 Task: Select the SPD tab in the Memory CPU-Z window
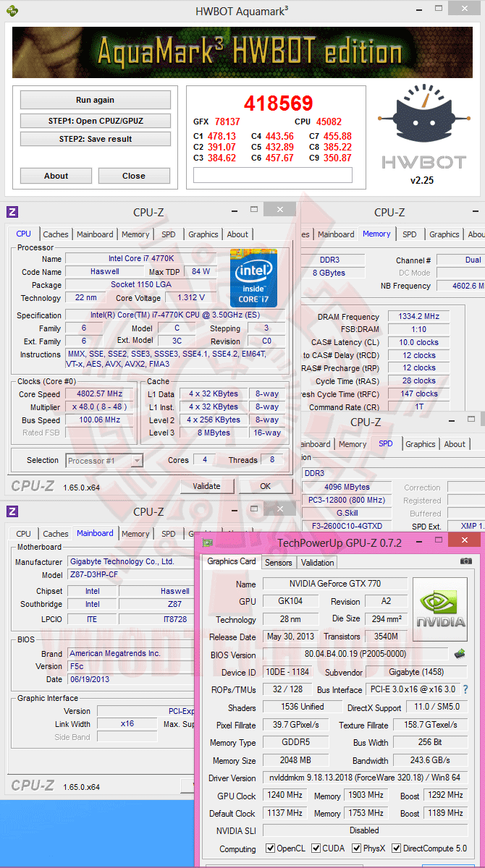[410, 234]
